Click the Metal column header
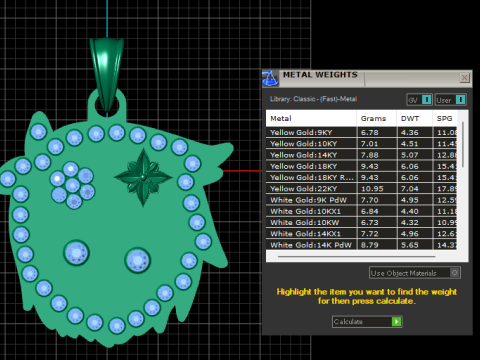 [x=311, y=118]
